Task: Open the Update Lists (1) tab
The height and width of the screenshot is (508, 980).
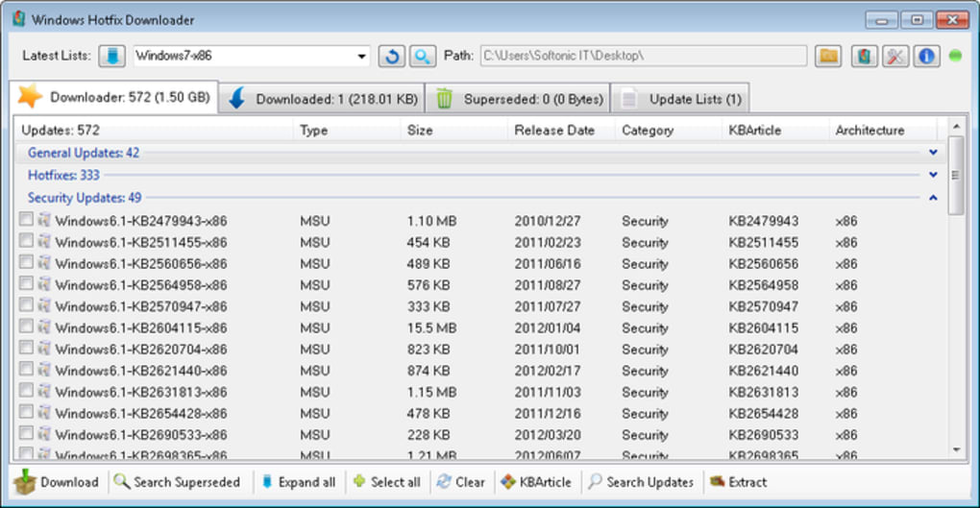Action: [x=680, y=99]
